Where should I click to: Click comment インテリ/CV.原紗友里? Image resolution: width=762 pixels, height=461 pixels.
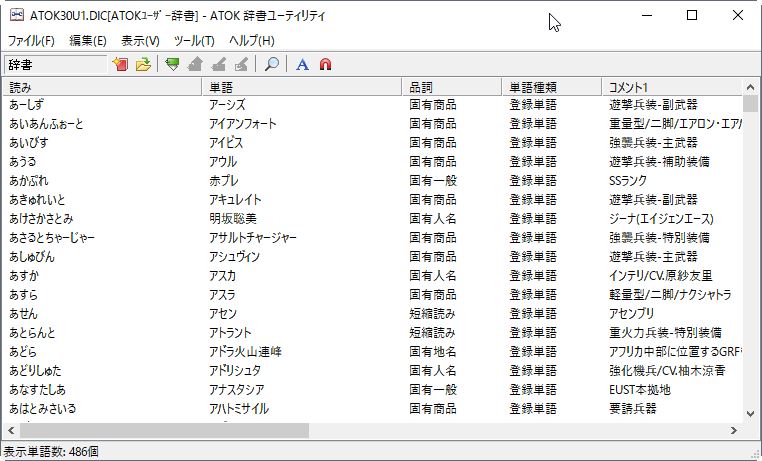point(660,275)
